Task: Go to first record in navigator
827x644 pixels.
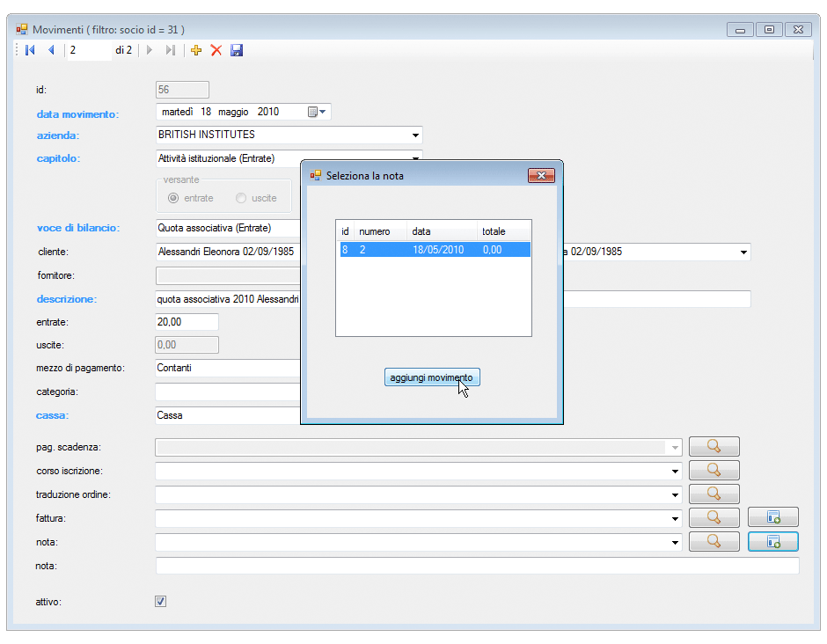Action: [x=30, y=50]
